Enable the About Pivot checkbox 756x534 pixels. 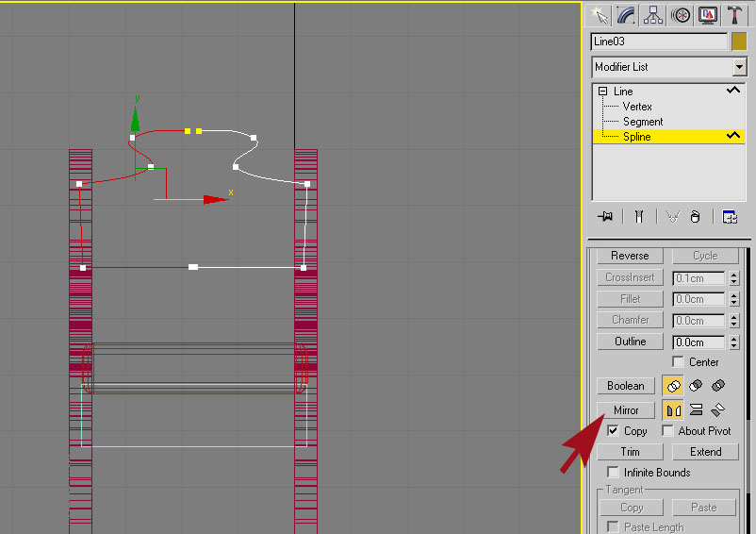pos(667,431)
